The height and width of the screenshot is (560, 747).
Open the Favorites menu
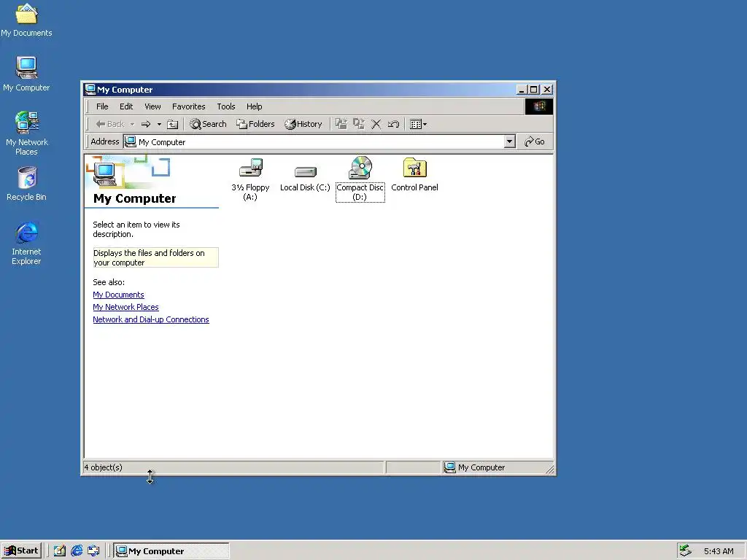pyautogui.click(x=189, y=106)
